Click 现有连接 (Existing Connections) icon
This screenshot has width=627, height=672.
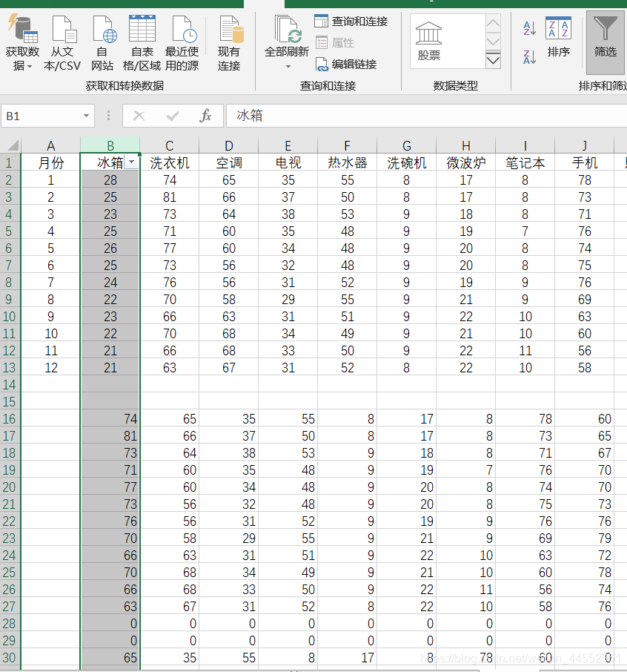click(x=229, y=43)
